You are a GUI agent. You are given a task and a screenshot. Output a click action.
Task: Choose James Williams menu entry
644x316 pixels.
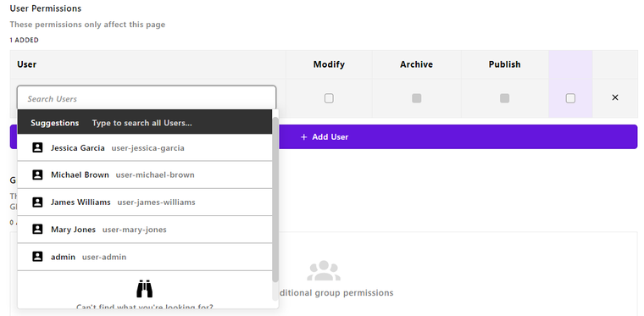145,202
